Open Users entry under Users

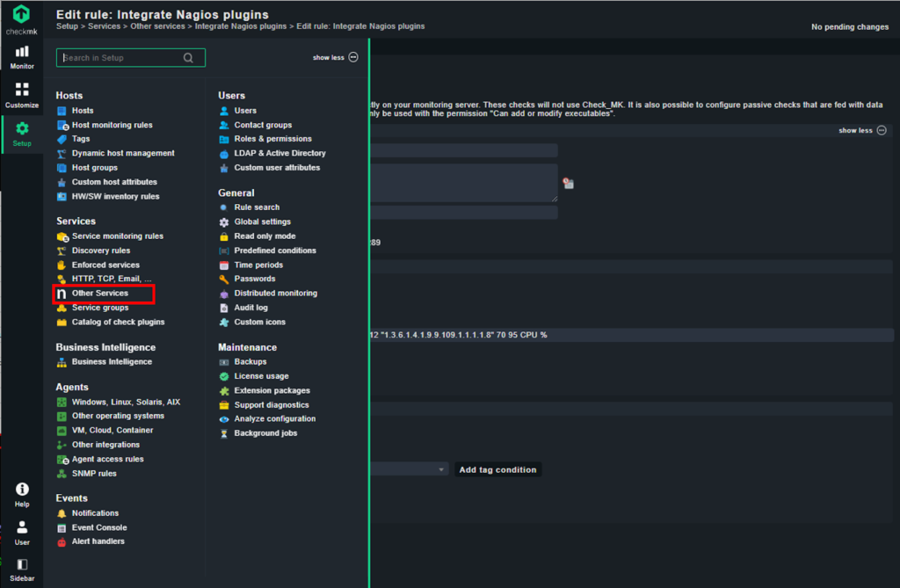pyautogui.click(x=245, y=110)
